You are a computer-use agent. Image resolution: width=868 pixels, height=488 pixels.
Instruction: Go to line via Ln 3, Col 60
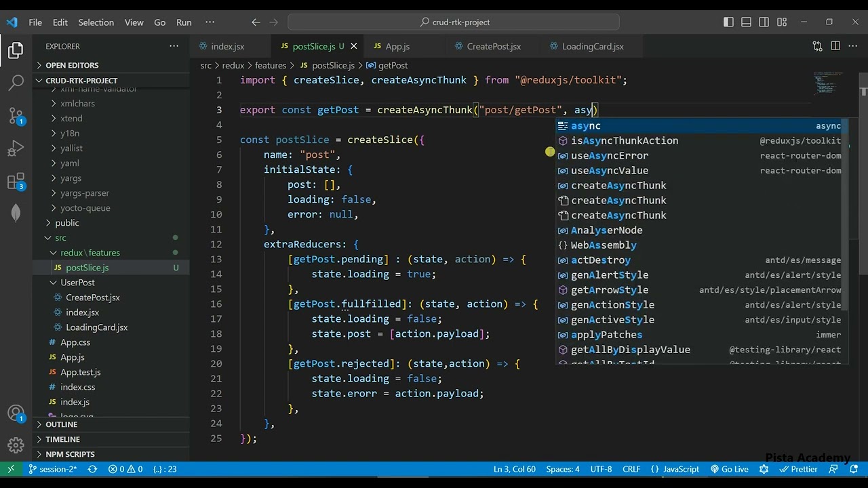tap(515, 469)
